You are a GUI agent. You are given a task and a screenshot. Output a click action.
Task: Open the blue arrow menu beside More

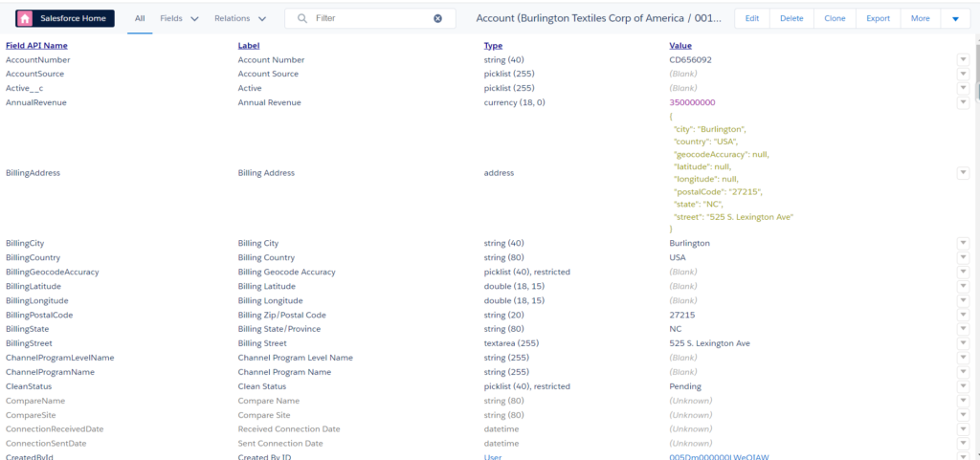coord(955,18)
